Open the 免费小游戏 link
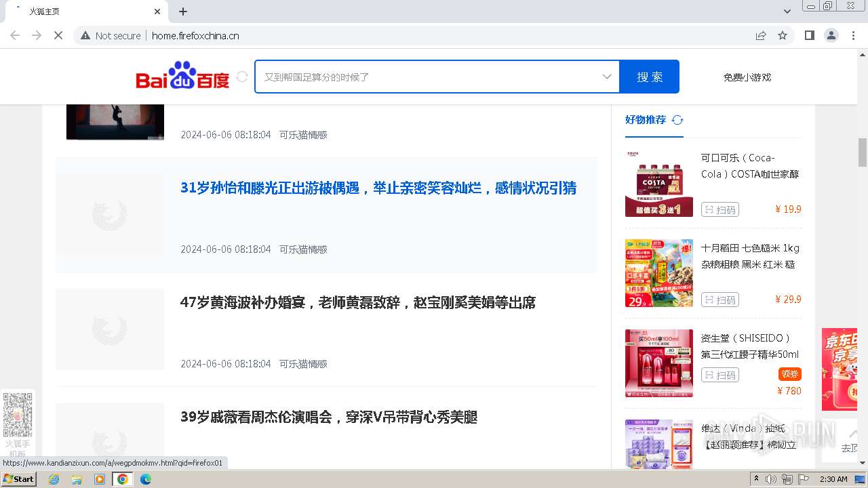The image size is (868, 488). tap(747, 77)
